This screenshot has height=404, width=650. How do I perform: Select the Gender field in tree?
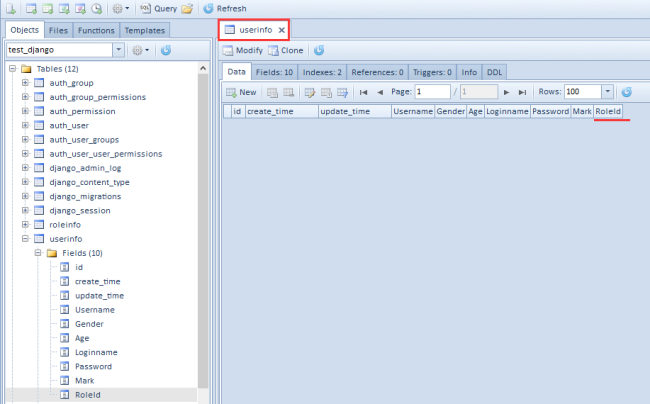coord(89,324)
